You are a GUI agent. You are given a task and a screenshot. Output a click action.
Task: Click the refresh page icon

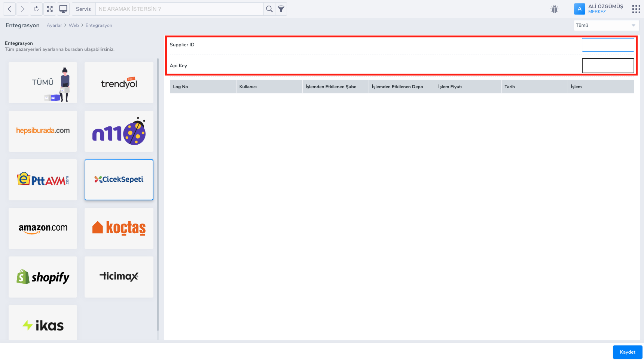click(36, 9)
